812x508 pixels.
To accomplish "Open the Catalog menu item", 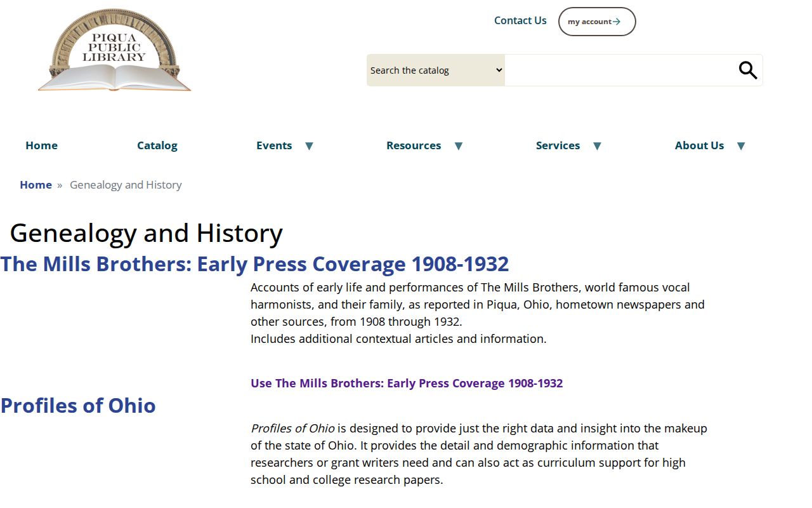I will click(157, 145).
